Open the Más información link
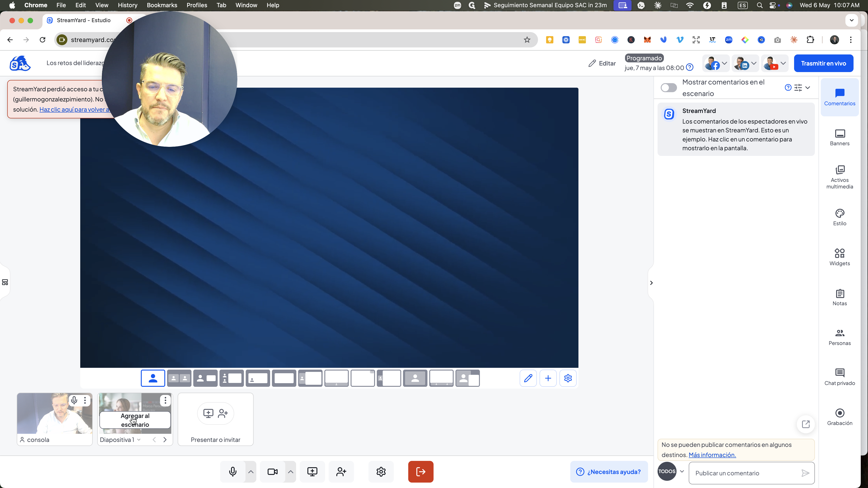Viewport: 868px width, 488px height. click(x=712, y=455)
